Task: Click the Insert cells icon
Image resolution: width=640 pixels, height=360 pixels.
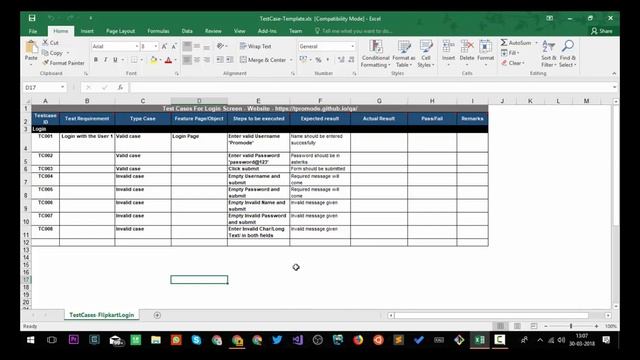Action: (448, 46)
